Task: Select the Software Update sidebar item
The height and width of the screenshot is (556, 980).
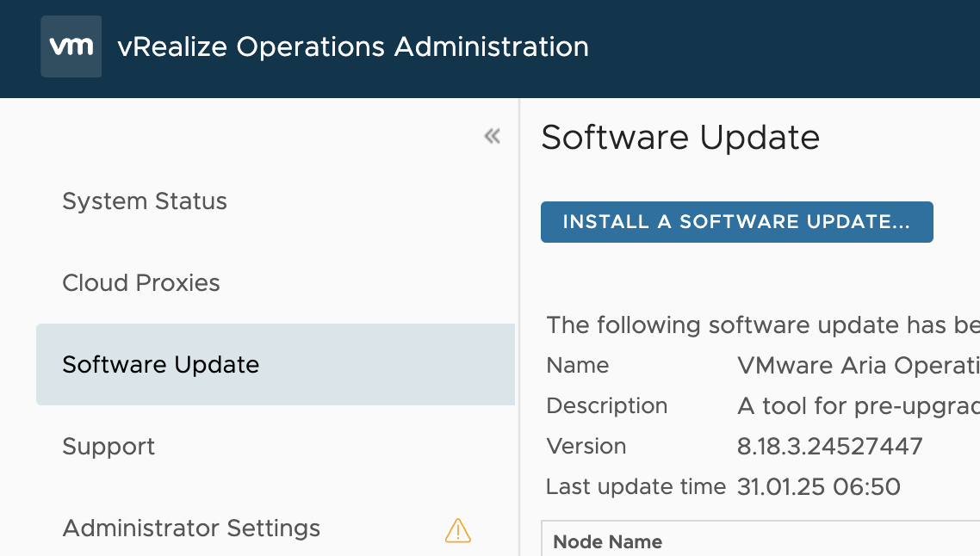Action: coord(160,364)
